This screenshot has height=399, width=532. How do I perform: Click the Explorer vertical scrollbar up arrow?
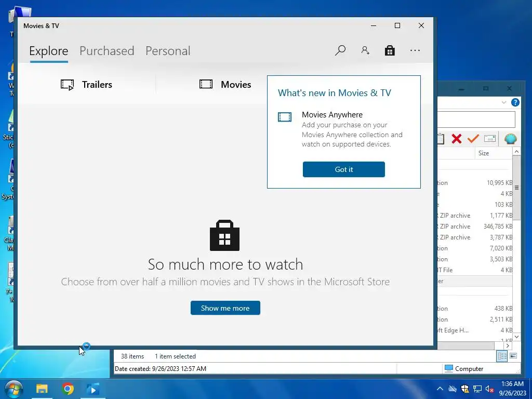click(516, 152)
